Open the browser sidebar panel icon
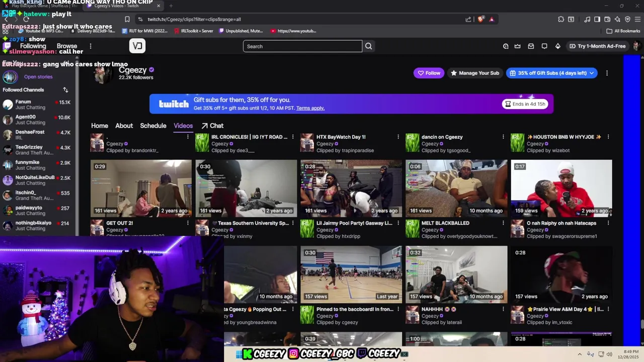 (x=597, y=19)
